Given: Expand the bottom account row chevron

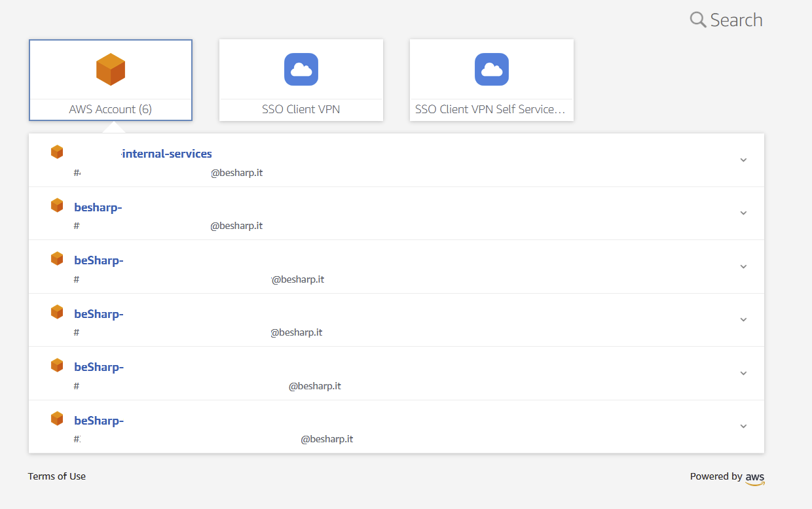Looking at the screenshot, I should click(743, 427).
